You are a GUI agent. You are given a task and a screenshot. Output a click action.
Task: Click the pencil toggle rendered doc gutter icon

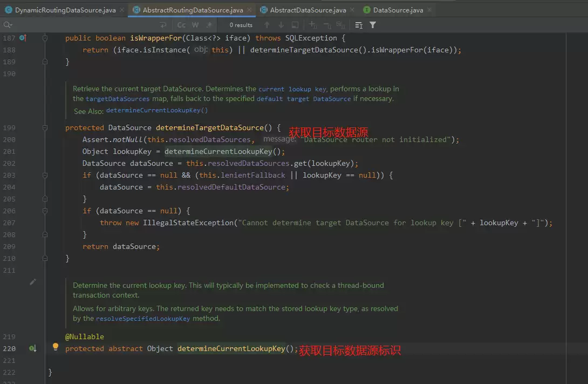point(33,282)
